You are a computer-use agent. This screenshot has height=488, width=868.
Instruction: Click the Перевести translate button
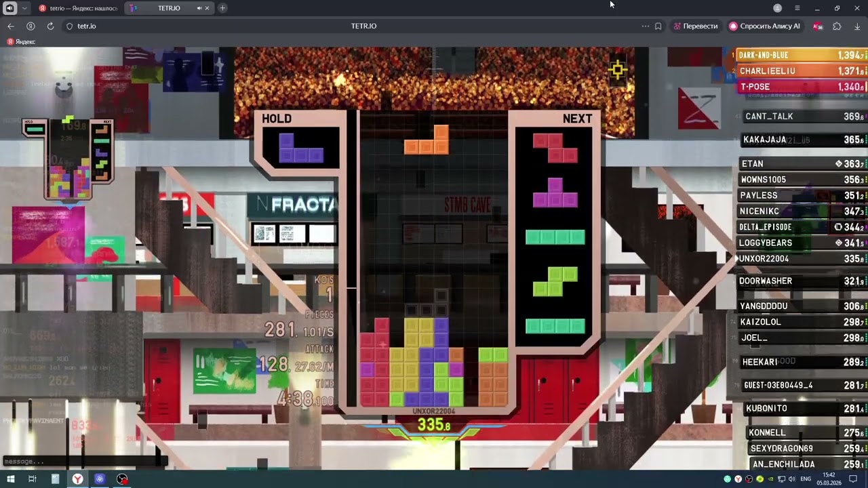pos(695,26)
